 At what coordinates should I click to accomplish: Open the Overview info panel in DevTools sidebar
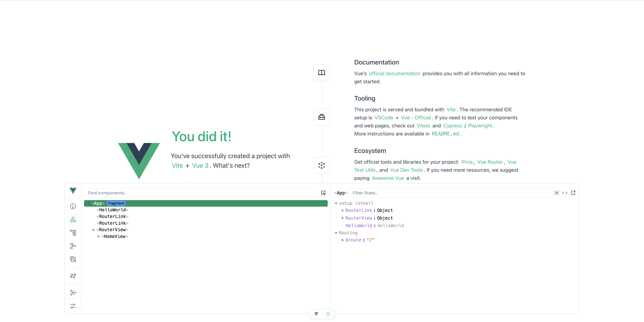[73, 206]
